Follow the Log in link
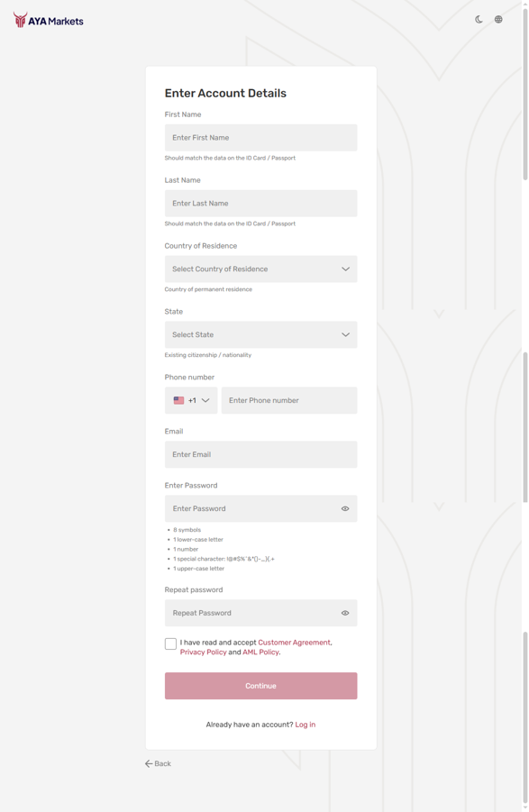Viewport: 529px width, 812px height. tap(306, 725)
